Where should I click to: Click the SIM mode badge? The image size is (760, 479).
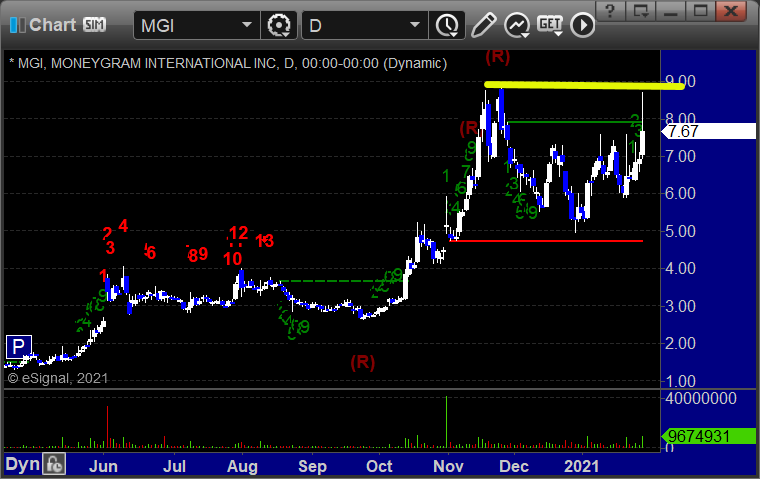tap(95, 24)
